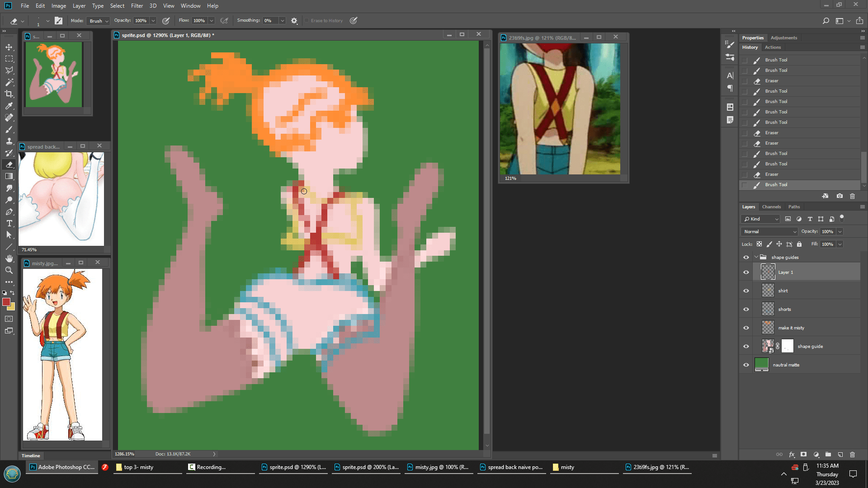Switch to the Channels tab
This screenshot has height=488, width=868.
click(x=771, y=207)
